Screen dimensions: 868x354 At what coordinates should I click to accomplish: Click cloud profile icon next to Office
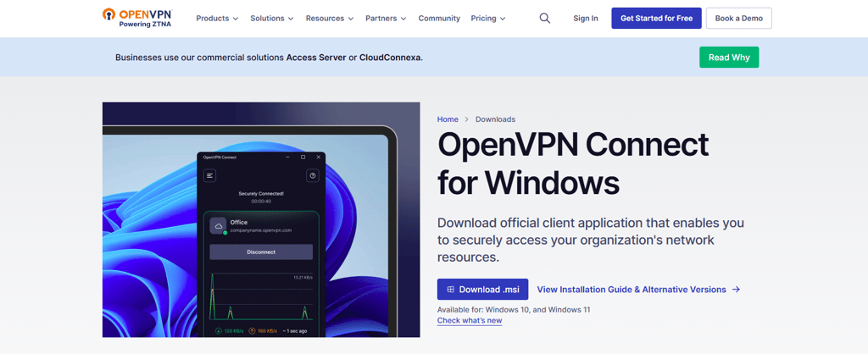coord(219,225)
